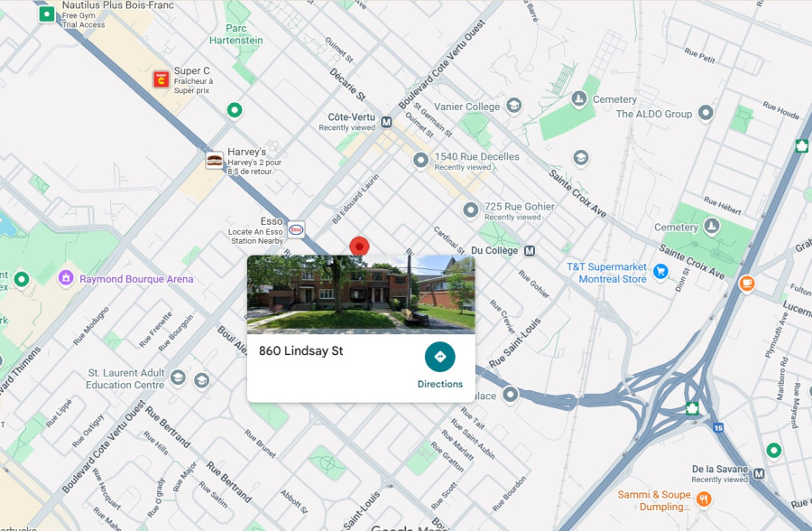Click the Directions text label

point(440,384)
